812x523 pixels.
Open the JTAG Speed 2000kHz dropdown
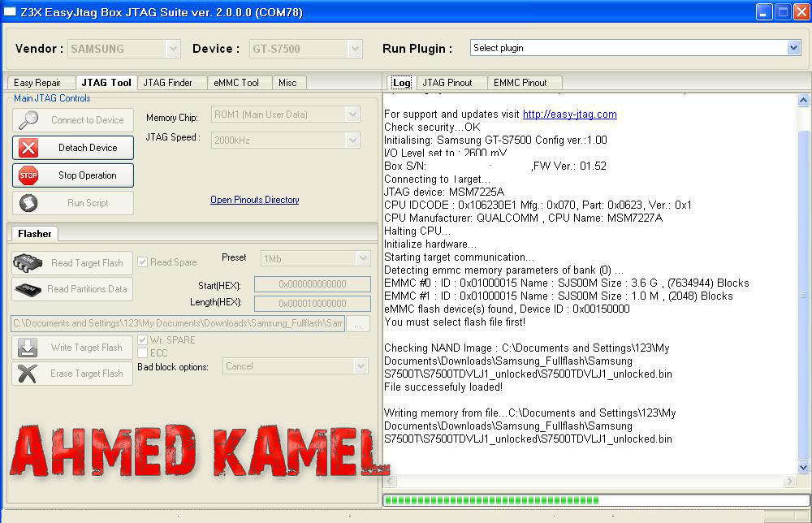pyautogui.click(x=352, y=140)
